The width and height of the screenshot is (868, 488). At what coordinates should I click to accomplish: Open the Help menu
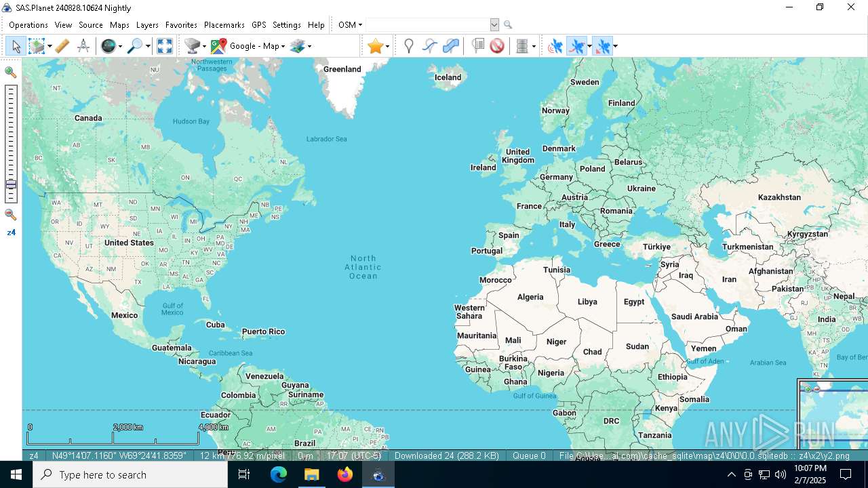(x=316, y=25)
